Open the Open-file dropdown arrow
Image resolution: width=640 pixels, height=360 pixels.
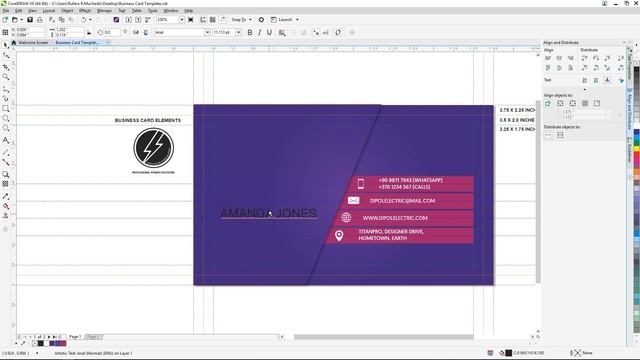pyautogui.click(x=21, y=20)
